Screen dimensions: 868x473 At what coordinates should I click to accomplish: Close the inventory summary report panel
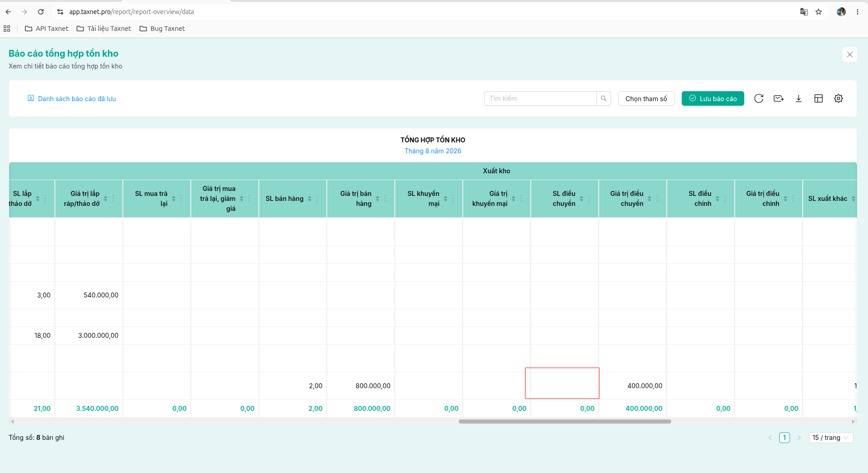pos(850,54)
